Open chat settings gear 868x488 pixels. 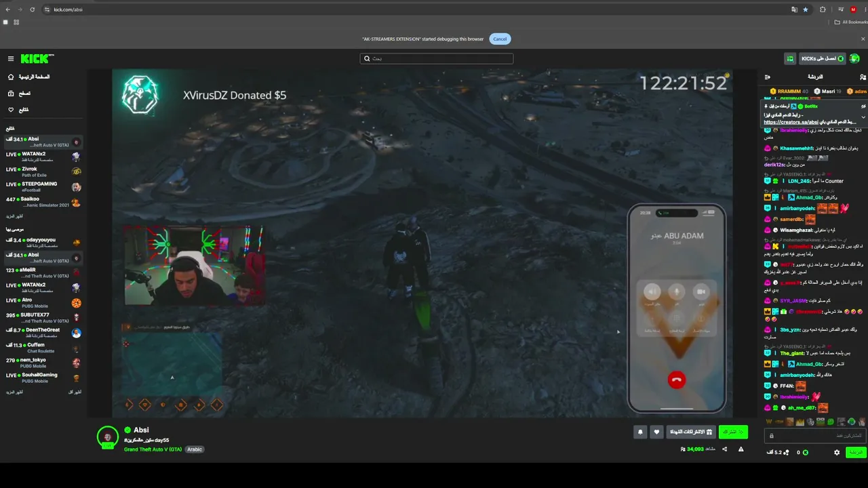tap(837, 452)
